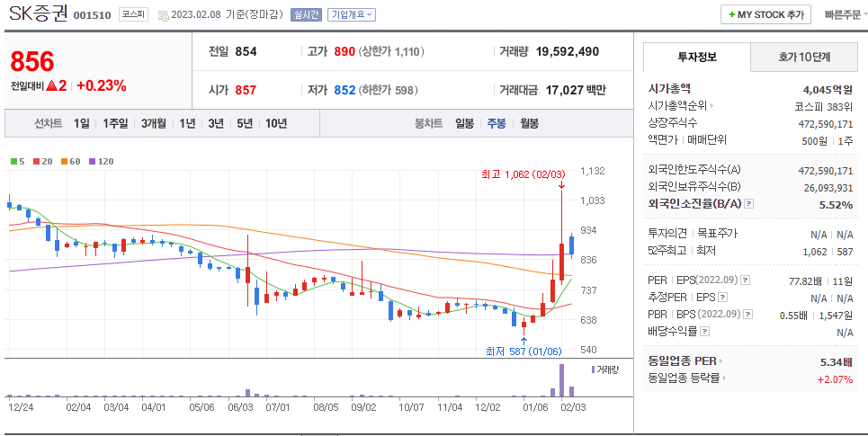Open the 빠른주문 dropdown
This screenshot has height=436, width=868.
point(846,15)
